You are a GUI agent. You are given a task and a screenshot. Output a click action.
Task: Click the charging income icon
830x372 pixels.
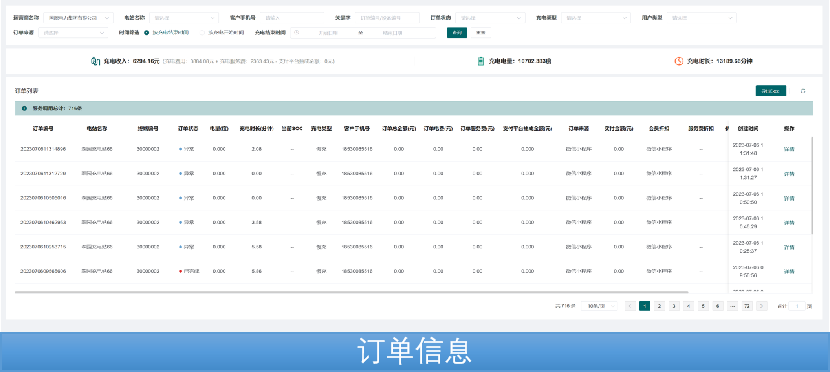pos(96,61)
